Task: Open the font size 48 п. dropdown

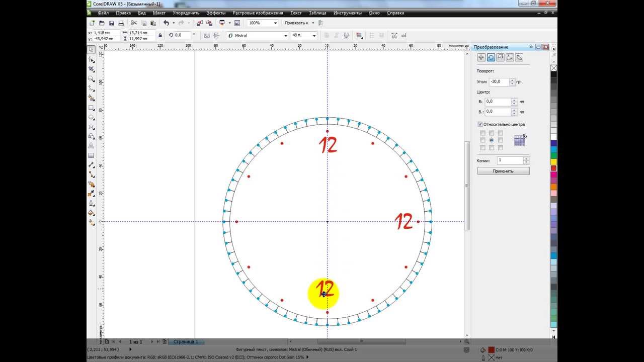Action: click(314, 36)
